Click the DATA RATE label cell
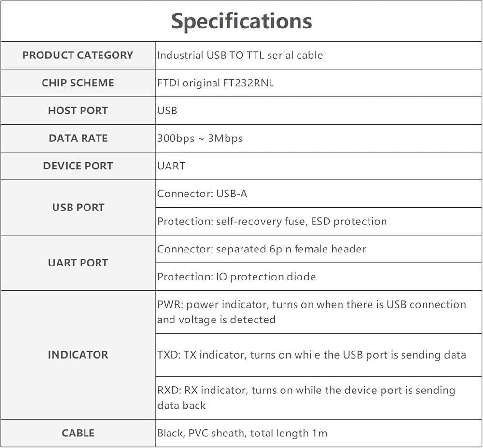Screen dimensions: 483x448 click(x=78, y=138)
